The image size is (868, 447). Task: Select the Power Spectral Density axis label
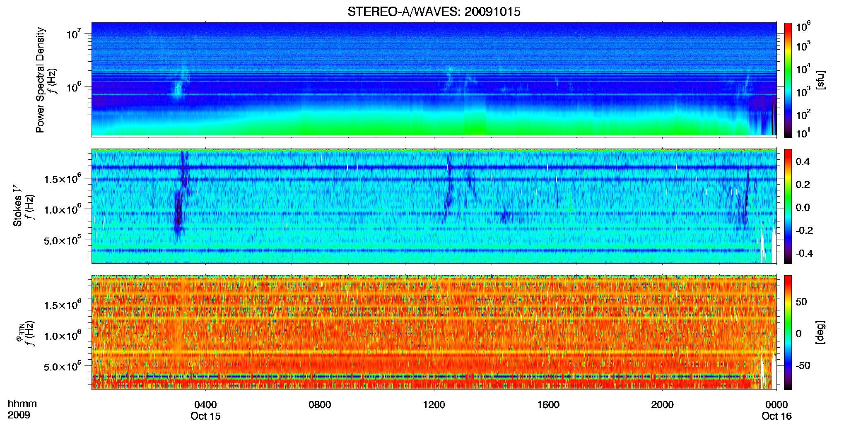pos(40,80)
